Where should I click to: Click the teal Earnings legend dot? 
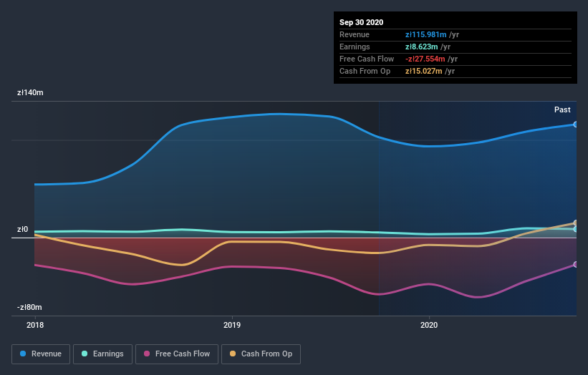coord(85,354)
